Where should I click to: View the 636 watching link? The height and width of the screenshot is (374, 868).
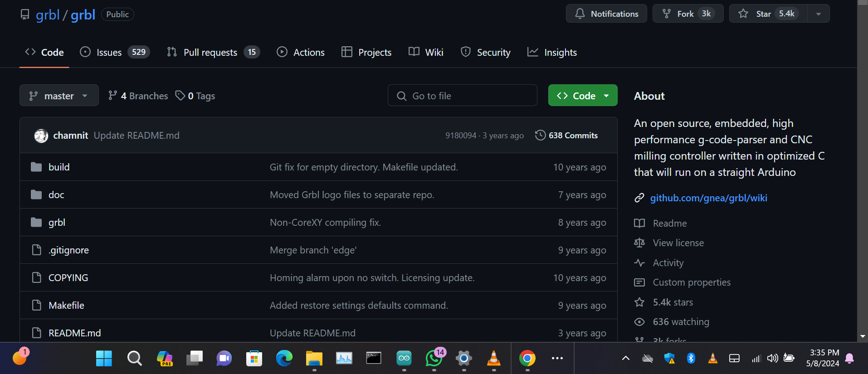point(681,321)
